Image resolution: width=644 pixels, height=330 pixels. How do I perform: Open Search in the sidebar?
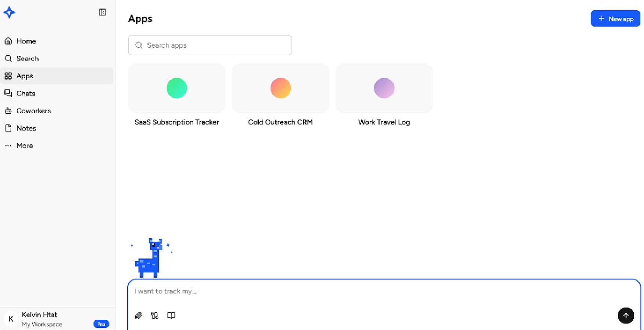point(57,59)
